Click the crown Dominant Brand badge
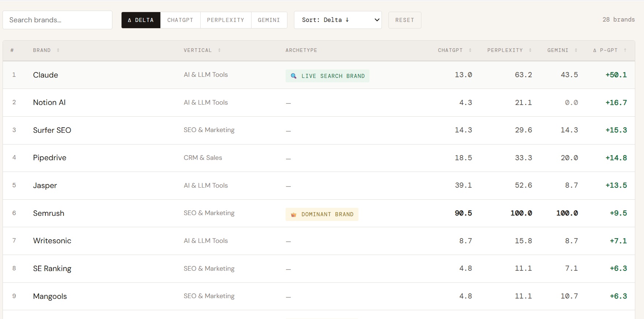The height and width of the screenshot is (319, 644). [322, 214]
